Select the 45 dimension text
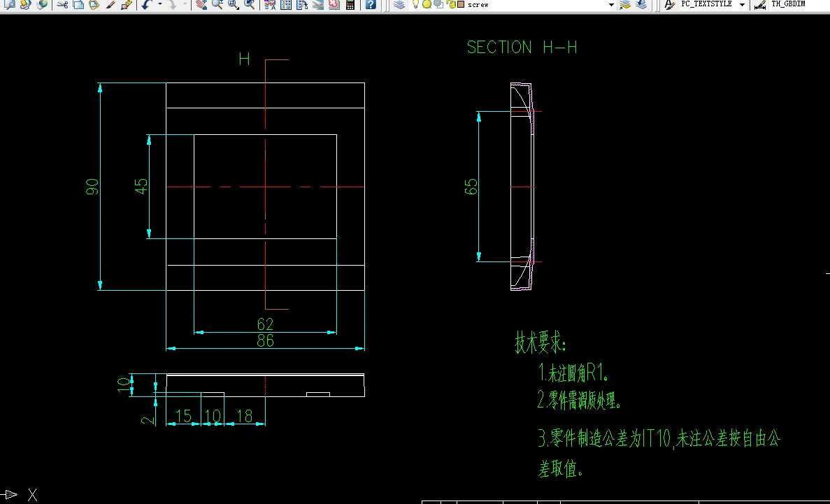This screenshot has width=830, height=504. pos(141,187)
